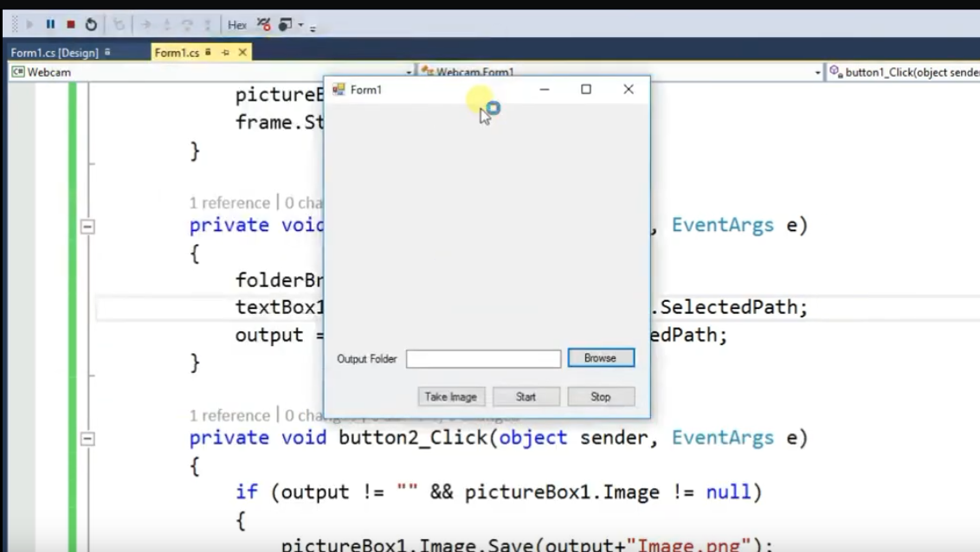Image resolution: width=980 pixels, height=552 pixels.
Task: Collapse the button2_Click method outline
Action: (87, 439)
